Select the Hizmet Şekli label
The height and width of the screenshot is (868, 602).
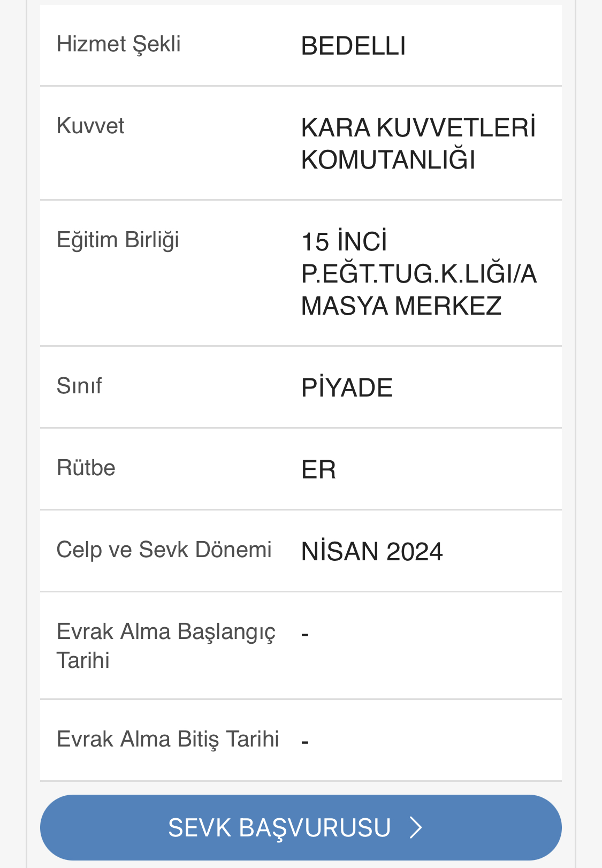[x=119, y=44]
